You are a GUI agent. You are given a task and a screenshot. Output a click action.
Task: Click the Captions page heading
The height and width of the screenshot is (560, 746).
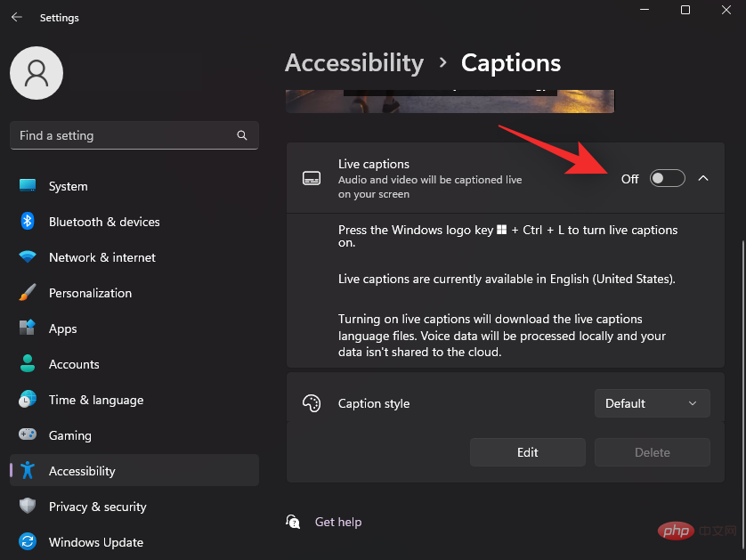tap(511, 63)
